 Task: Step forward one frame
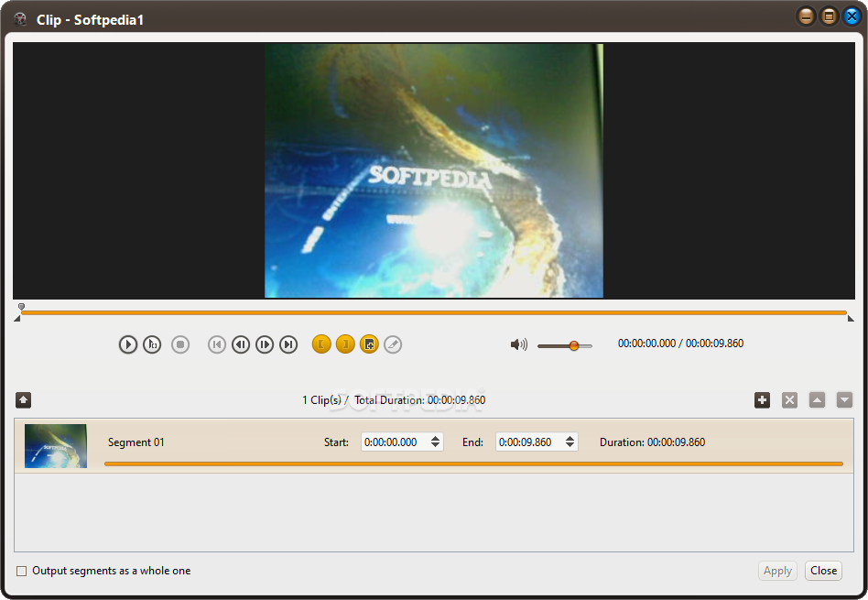[265, 344]
